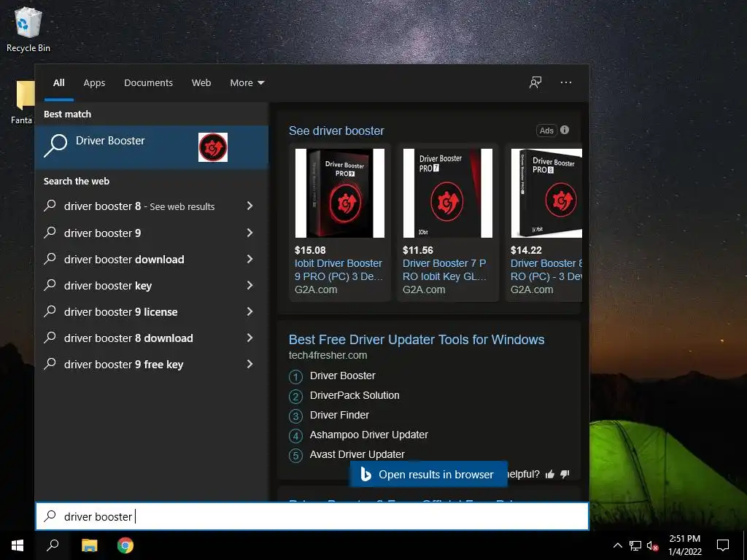Click the magnifier icon in the search box
747x560 pixels.
pyautogui.click(x=50, y=516)
